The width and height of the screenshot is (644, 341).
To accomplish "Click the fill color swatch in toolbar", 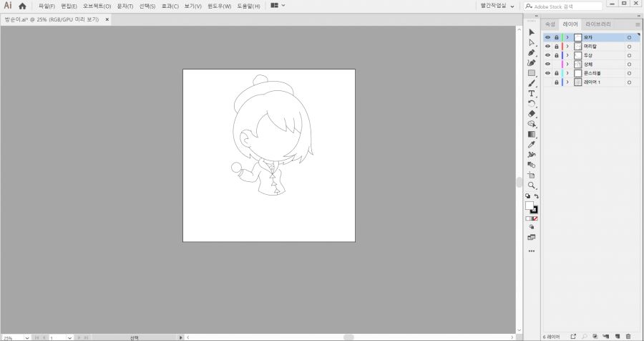I will (529, 206).
